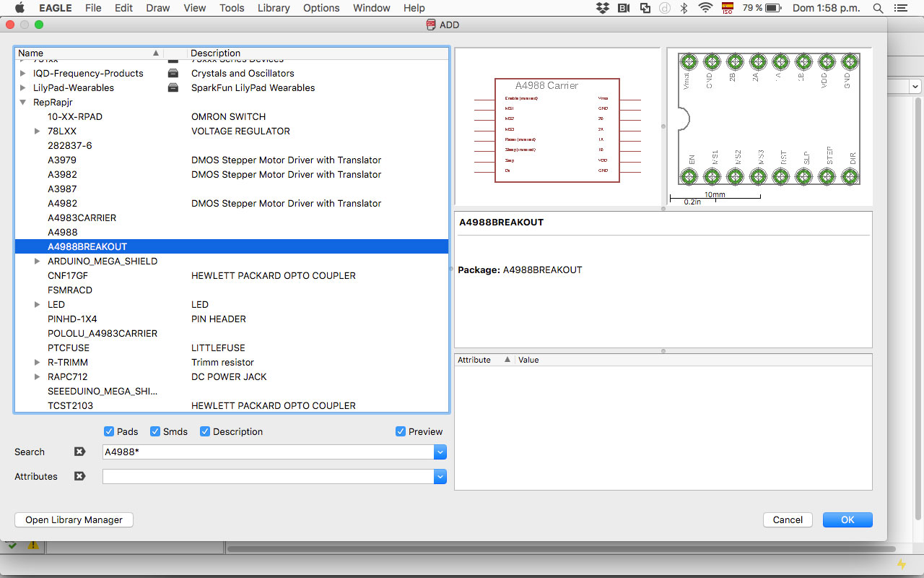Select the SEEEDUINO_MEGA_SHI... row
This screenshot has width=924, height=578.
232,391
